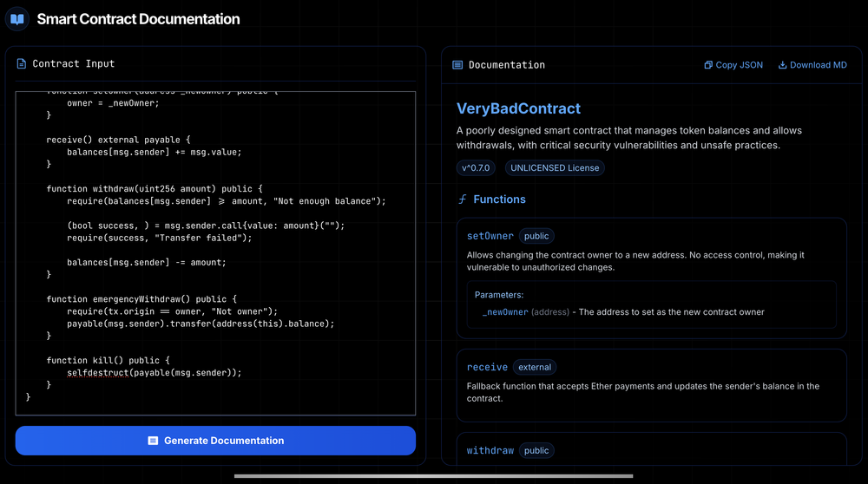Click the receive fallback description text

pyautogui.click(x=642, y=392)
